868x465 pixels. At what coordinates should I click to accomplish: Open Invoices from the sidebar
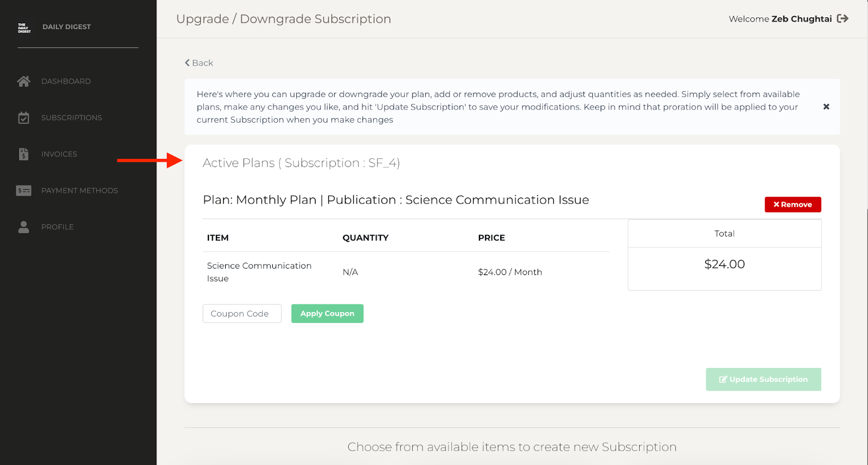(x=59, y=154)
